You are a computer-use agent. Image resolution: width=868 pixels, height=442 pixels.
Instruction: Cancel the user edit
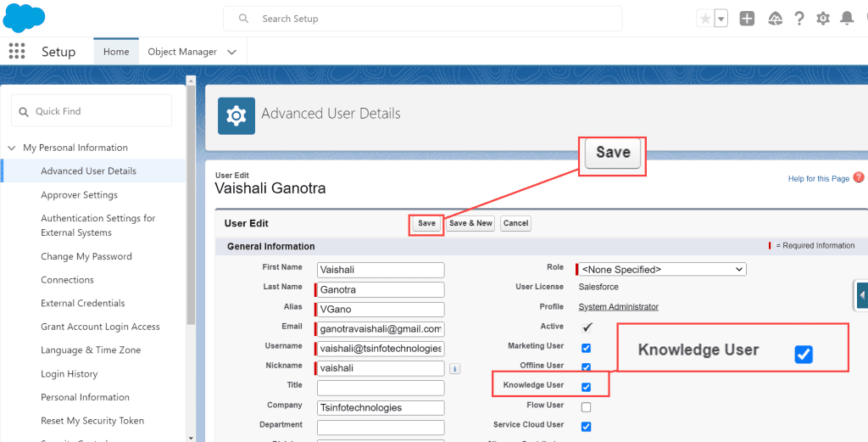[x=516, y=223]
